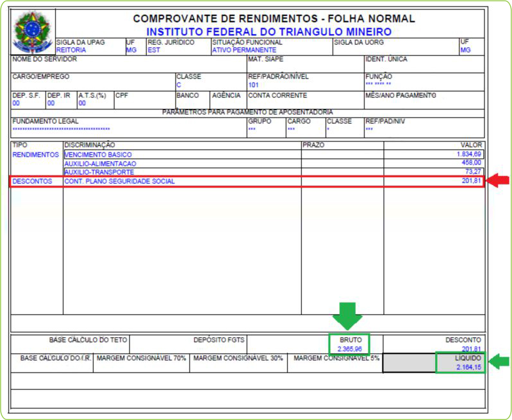Select the title 'COMPROVANTE DE RENDIMENTOS - FOLHA NORMAL'
This screenshot has width=512, height=420.
coord(274,19)
